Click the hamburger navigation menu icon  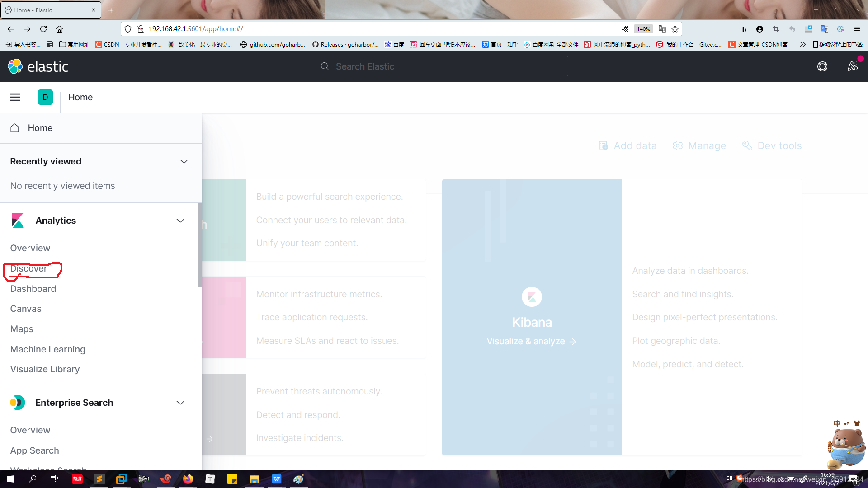click(x=15, y=97)
